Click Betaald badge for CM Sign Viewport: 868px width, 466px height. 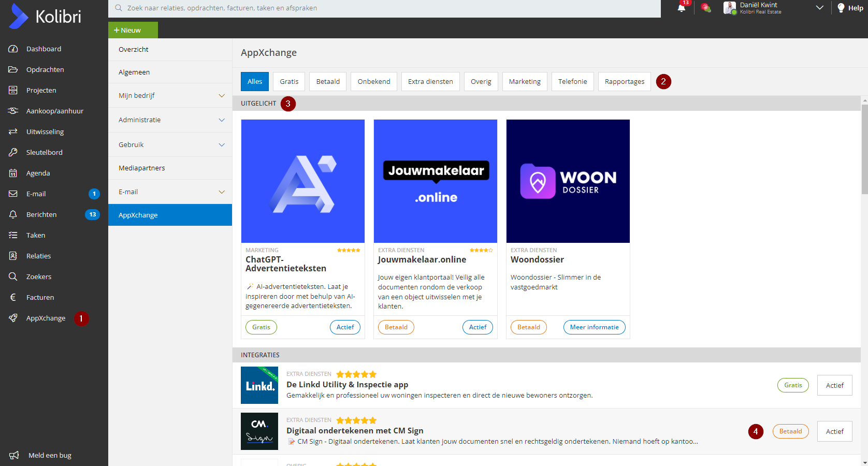point(791,431)
